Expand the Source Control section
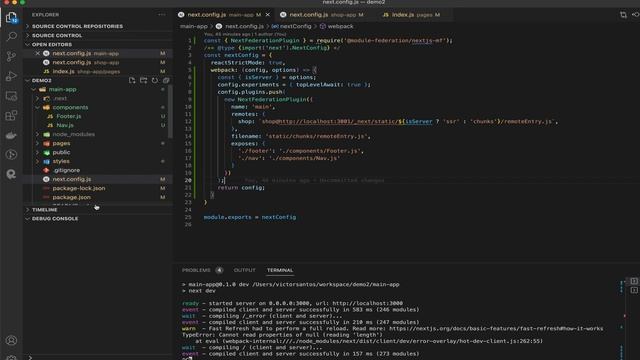Image resolution: width=640 pixels, height=360 pixels. click(98, 36)
